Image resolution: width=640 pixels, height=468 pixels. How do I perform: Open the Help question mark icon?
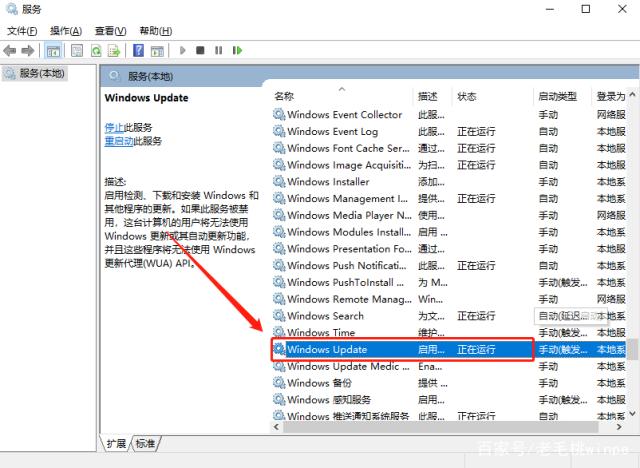138,51
